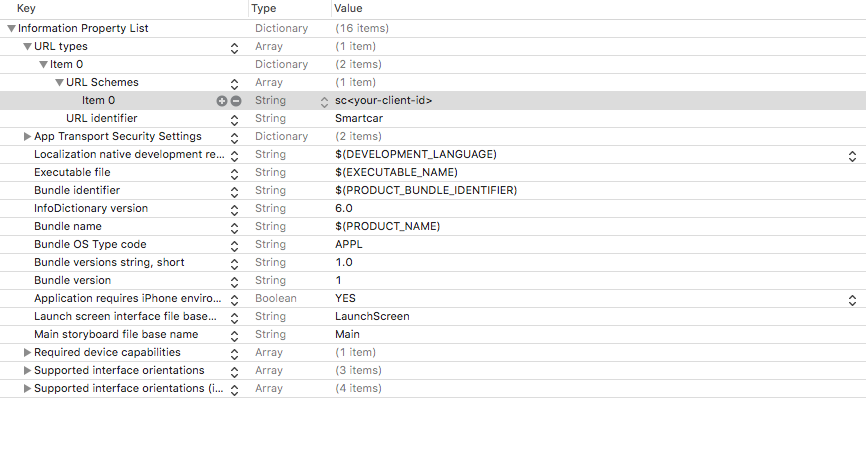The height and width of the screenshot is (464, 866).
Task: Select the $(PRODUCT_NAME) value
Action: (x=387, y=226)
